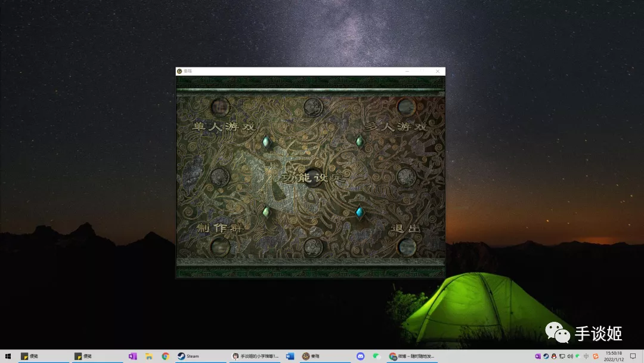Switch to the 微博 Chrome window

(412, 356)
